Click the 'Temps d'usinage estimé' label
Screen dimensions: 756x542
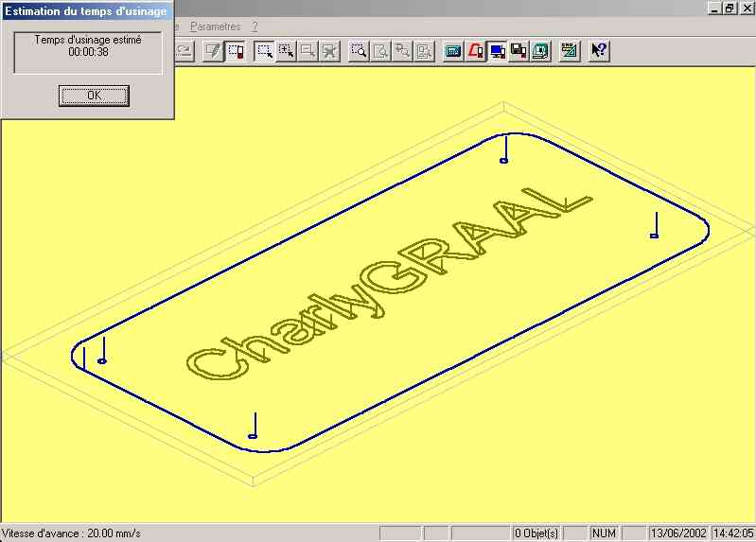[88, 40]
